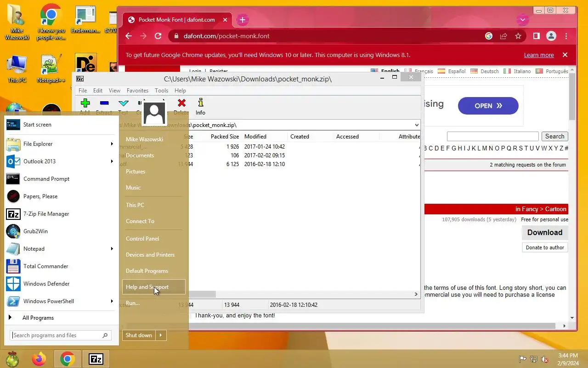Click the Chrome profile avatar icon

[x=551, y=36]
